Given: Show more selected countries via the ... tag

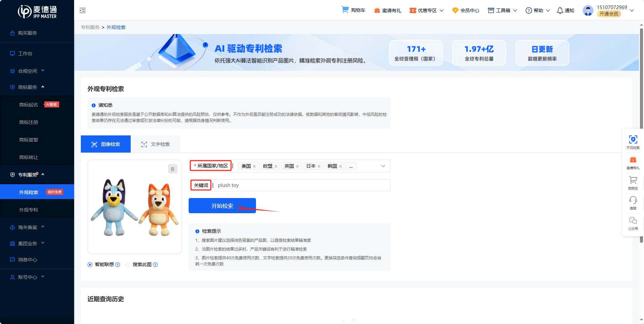Looking at the screenshot, I should [351, 166].
